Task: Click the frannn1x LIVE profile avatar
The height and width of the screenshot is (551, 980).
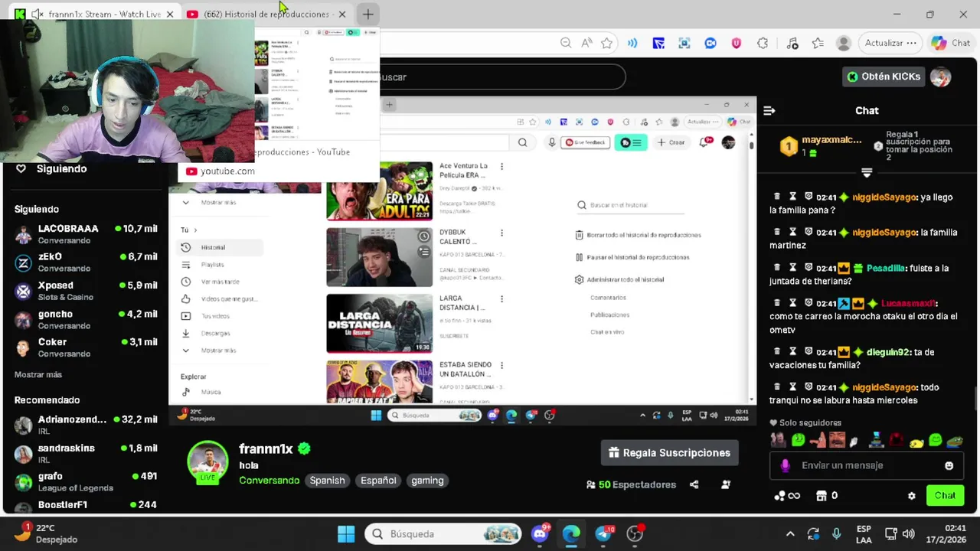Action: (x=207, y=461)
